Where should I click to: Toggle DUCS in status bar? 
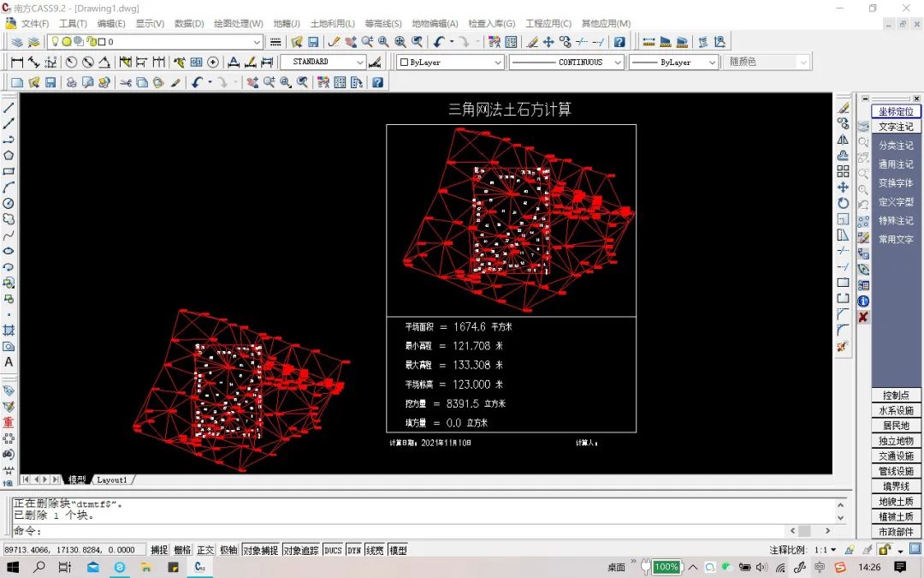333,551
